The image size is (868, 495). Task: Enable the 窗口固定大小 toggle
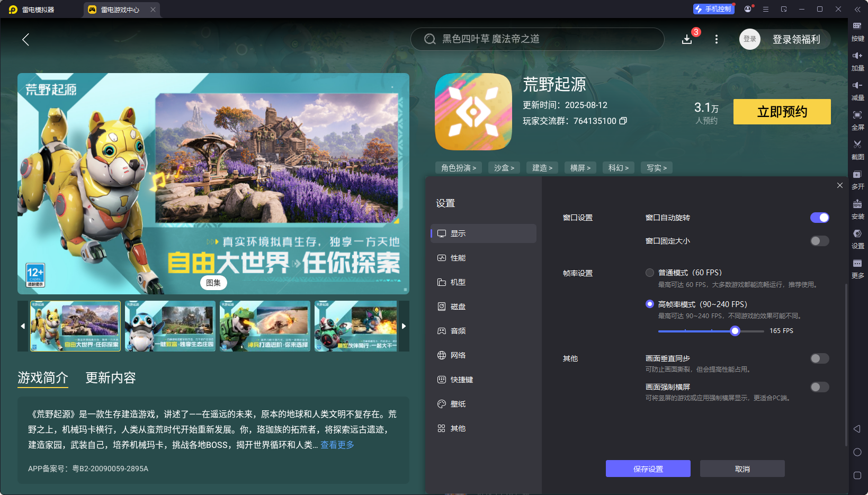(x=819, y=241)
